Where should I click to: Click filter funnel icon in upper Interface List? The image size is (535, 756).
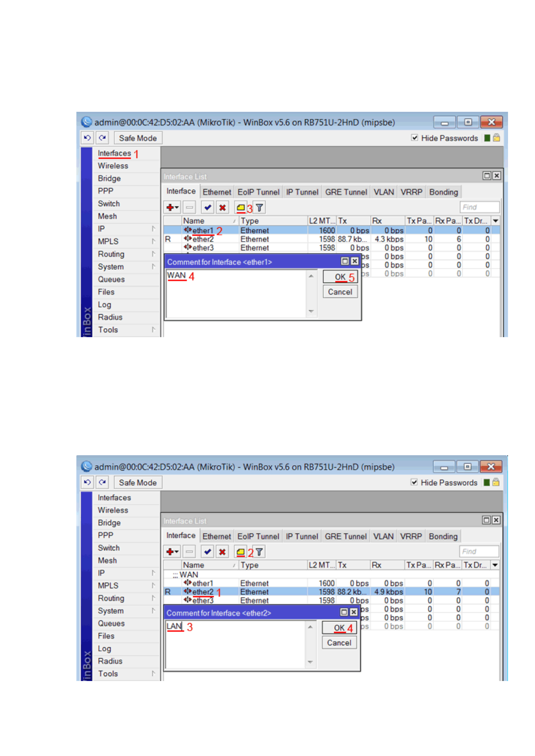pos(260,207)
